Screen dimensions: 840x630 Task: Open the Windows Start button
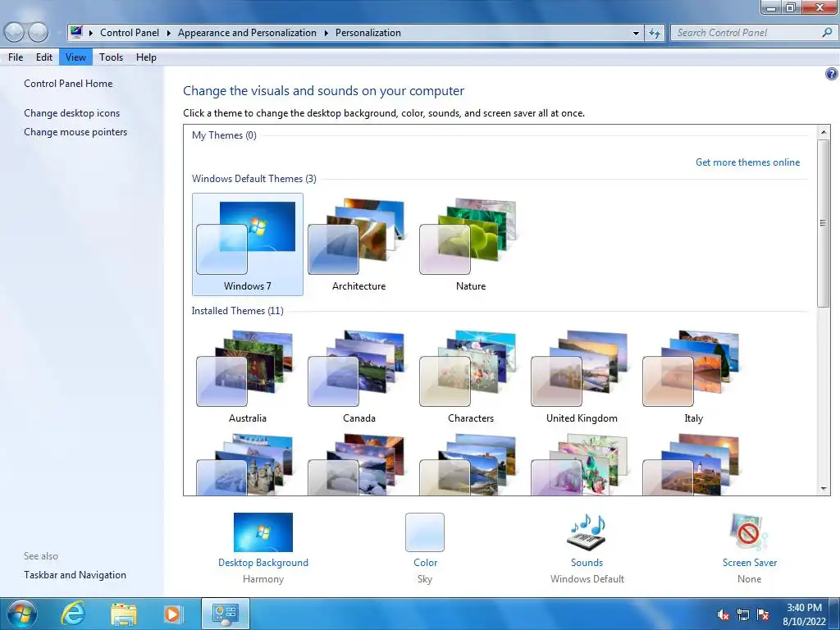[22, 614]
